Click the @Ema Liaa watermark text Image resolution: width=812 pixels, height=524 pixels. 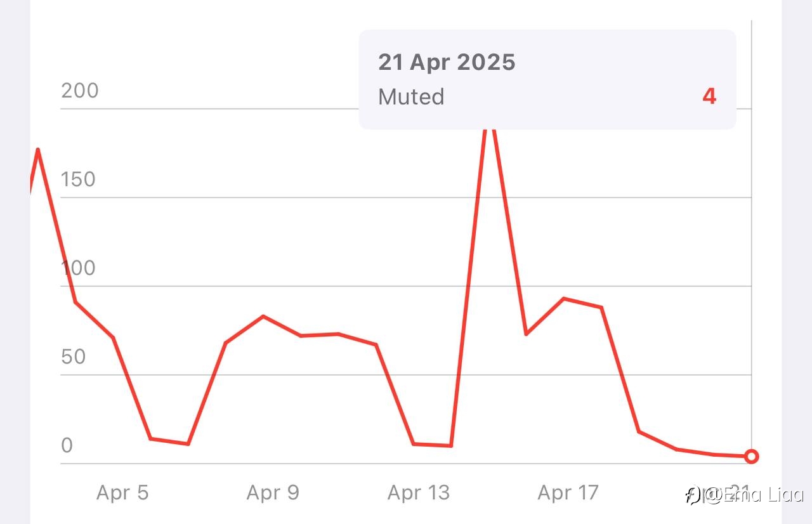click(x=755, y=494)
